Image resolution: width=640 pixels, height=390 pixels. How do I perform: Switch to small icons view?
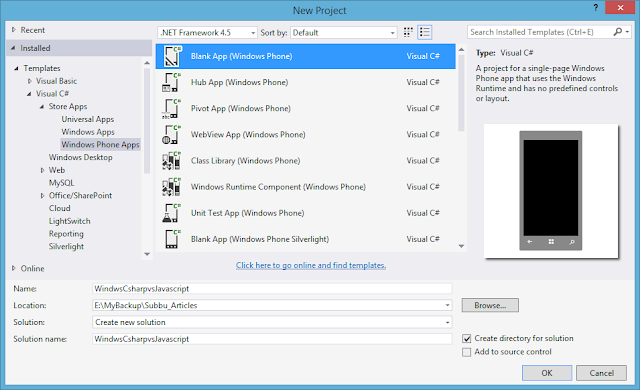(408, 32)
